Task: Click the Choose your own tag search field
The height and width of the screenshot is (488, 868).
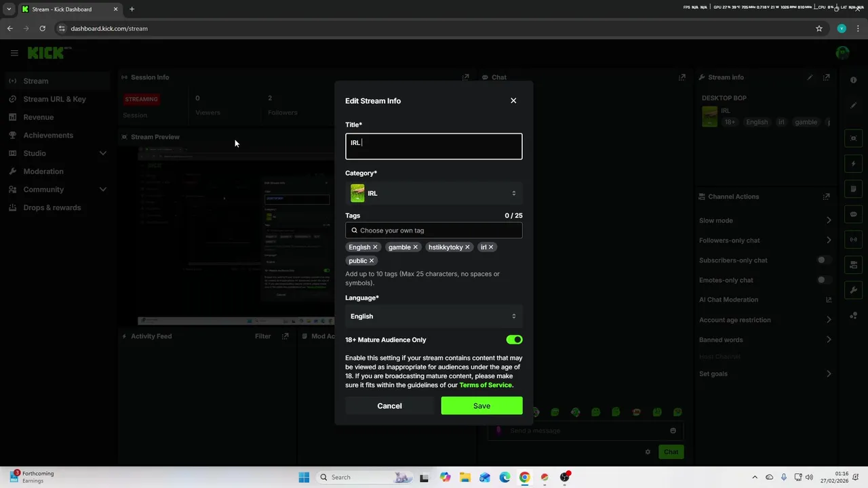Action: [434, 230]
